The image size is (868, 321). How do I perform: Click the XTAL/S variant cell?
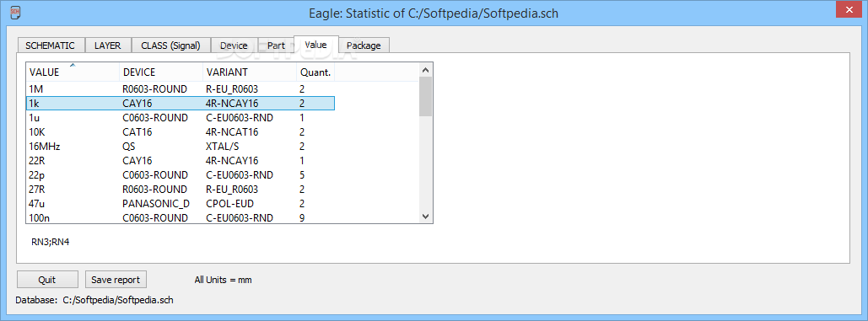click(x=223, y=147)
